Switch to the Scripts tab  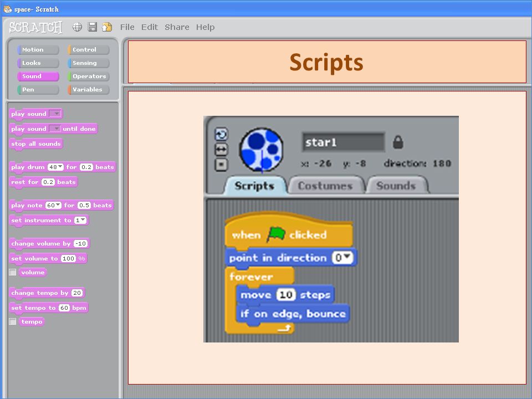(254, 186)
